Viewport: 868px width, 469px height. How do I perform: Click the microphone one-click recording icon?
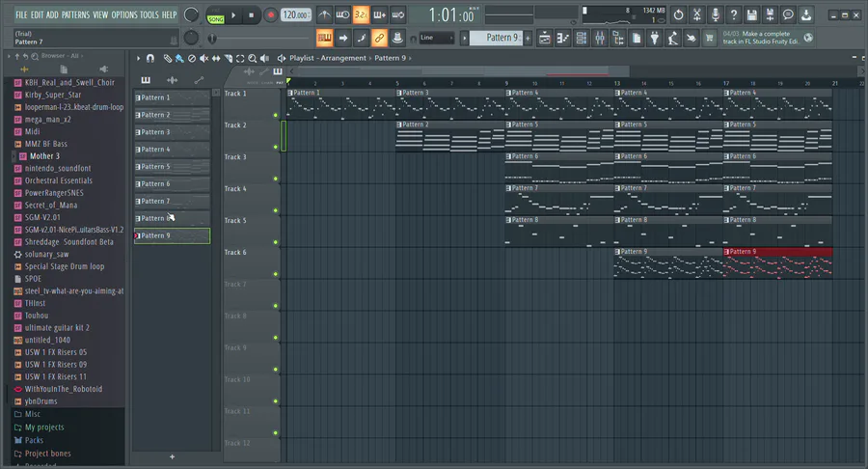pos(716,14)
